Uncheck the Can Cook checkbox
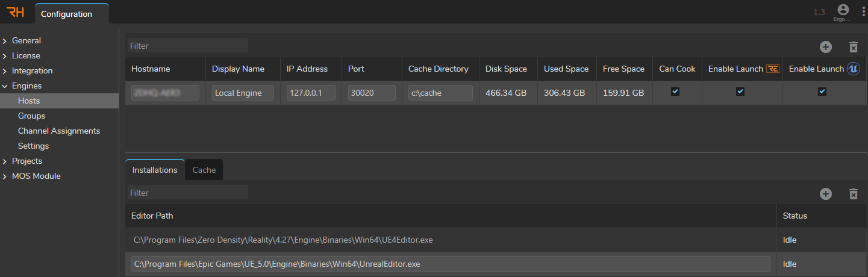The height and width of the screenshot is (277, 868). [675, 92]
